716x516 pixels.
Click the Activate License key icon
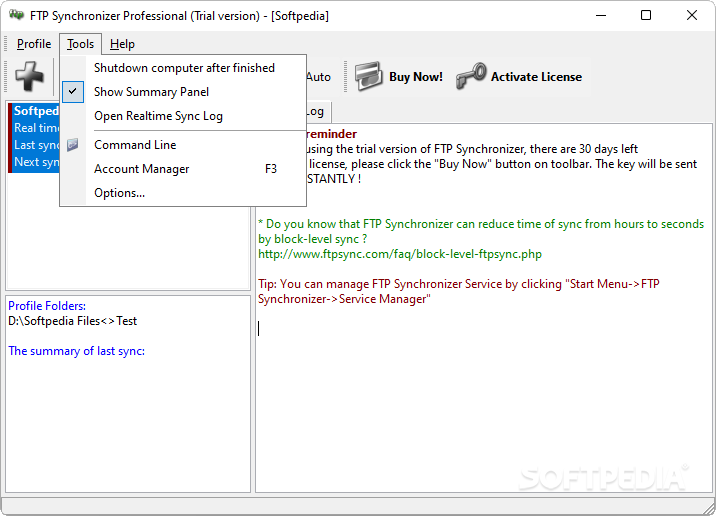471,76
